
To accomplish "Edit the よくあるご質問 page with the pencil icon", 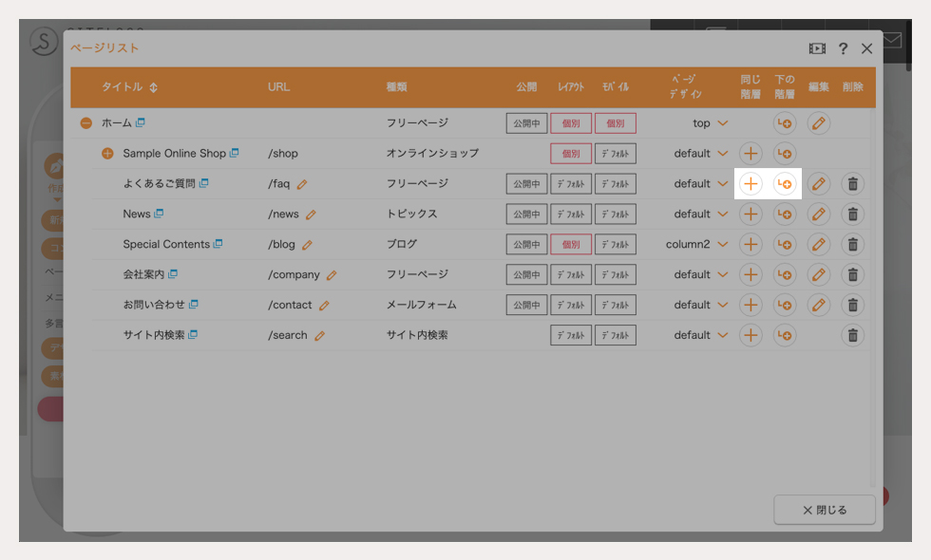I will click(818, 183).
